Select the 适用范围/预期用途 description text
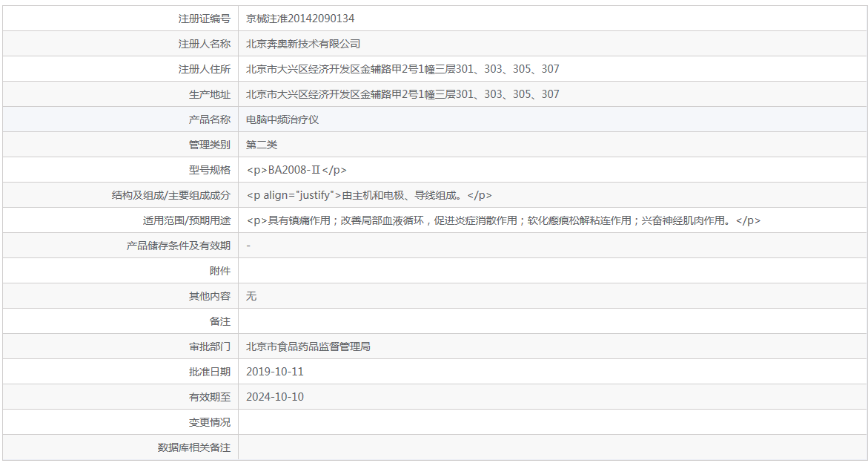The width and height of the screenshot is (868, 463). (x=502, y=220)
